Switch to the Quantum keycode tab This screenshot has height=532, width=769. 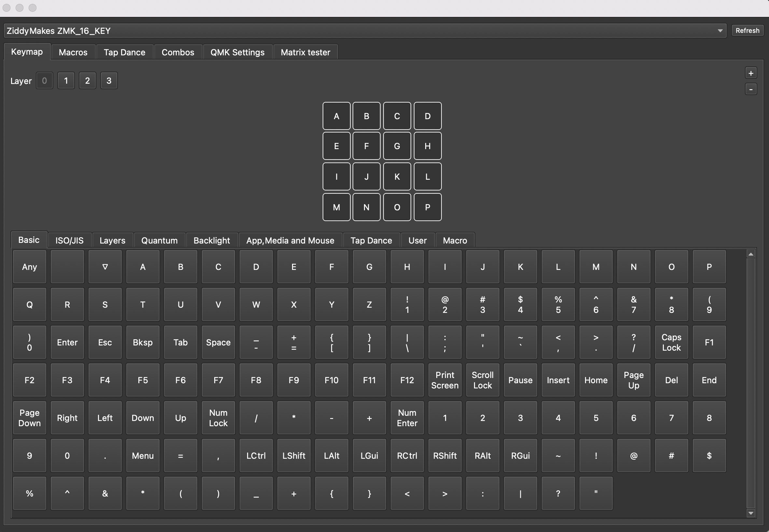pos(159,240)
